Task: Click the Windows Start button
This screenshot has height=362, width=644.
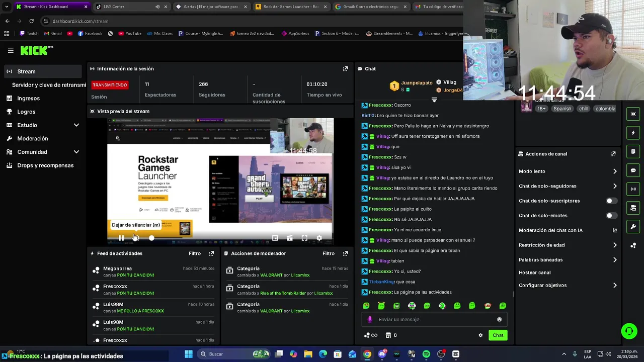Action: tap(189, 354)
